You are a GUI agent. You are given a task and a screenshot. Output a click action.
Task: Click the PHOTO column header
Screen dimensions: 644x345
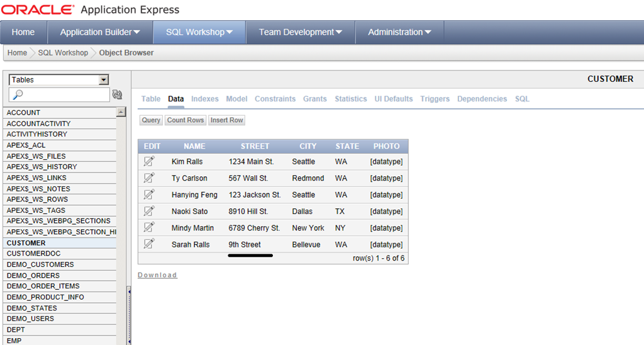(386, 146)
